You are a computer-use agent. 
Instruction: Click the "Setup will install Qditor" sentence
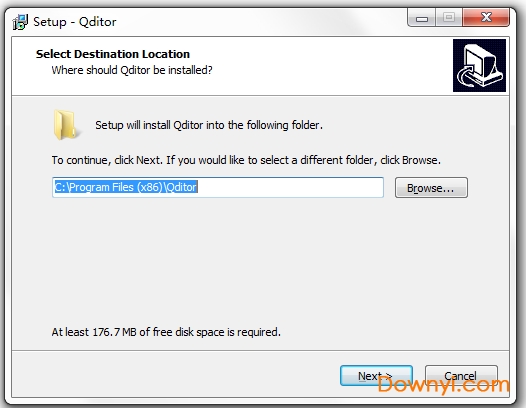point(209,125)
